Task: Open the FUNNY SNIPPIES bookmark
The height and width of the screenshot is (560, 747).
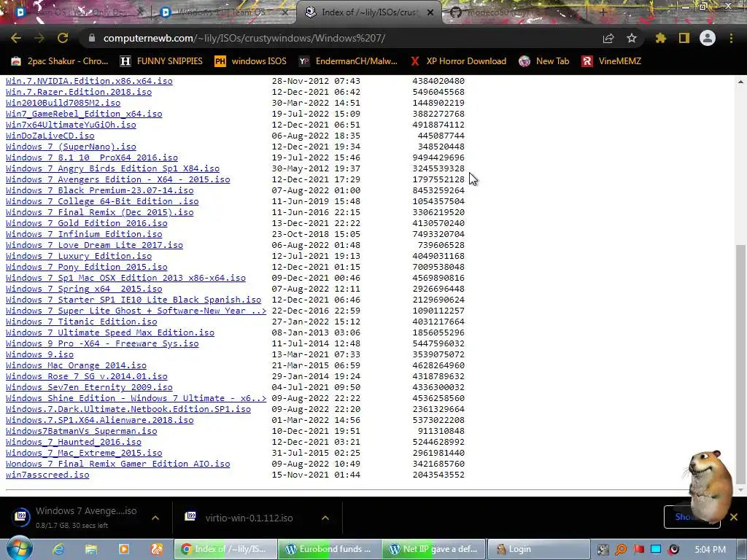Action: [161, 61]
